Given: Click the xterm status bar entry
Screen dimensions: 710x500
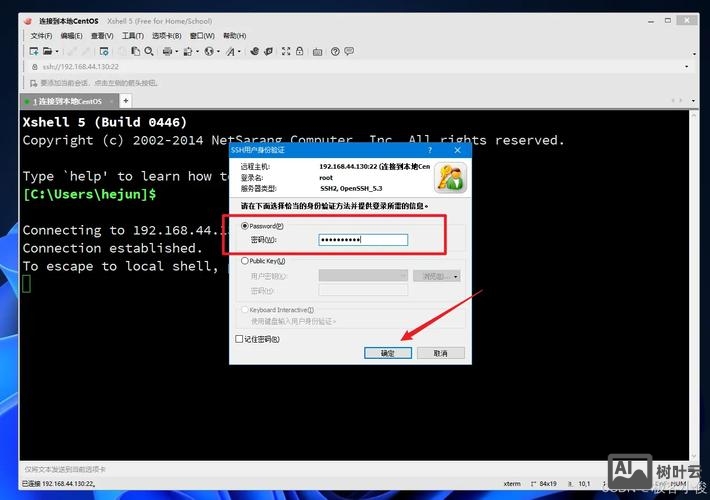Looking at the screenshot, I should pyautogui.click(x=512, y=484).
